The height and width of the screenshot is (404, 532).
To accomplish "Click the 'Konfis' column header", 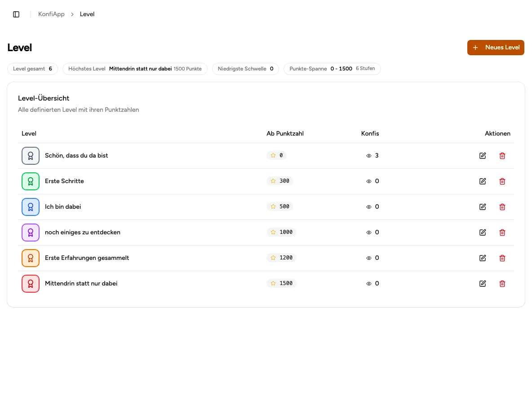I will coord(370,133).
